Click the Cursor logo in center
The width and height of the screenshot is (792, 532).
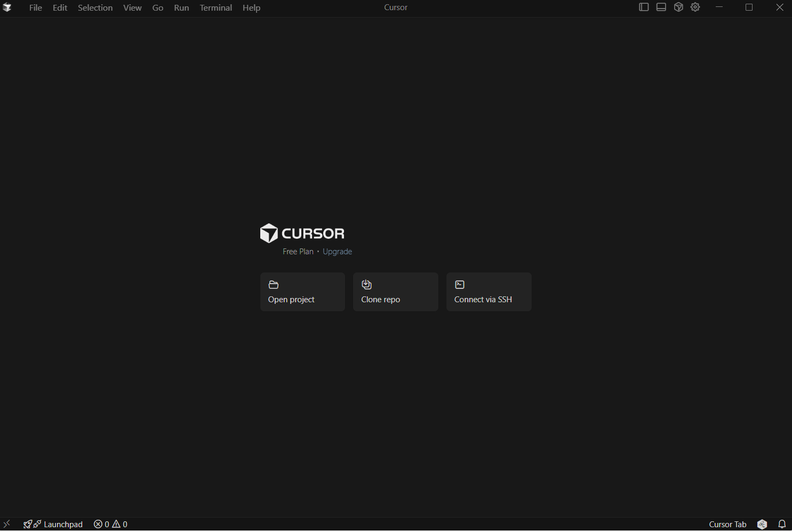tap(302, 233)
